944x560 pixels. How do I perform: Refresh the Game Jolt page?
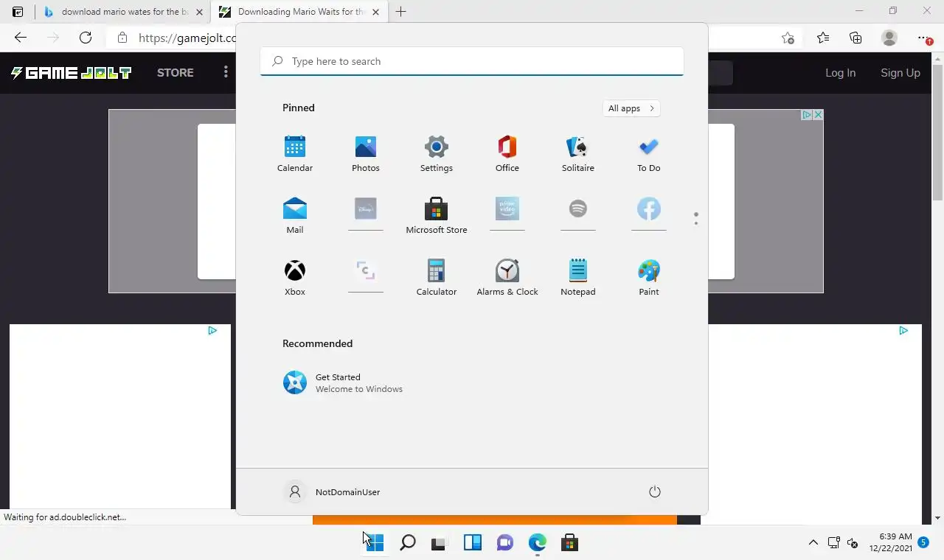tap(86, 38)
